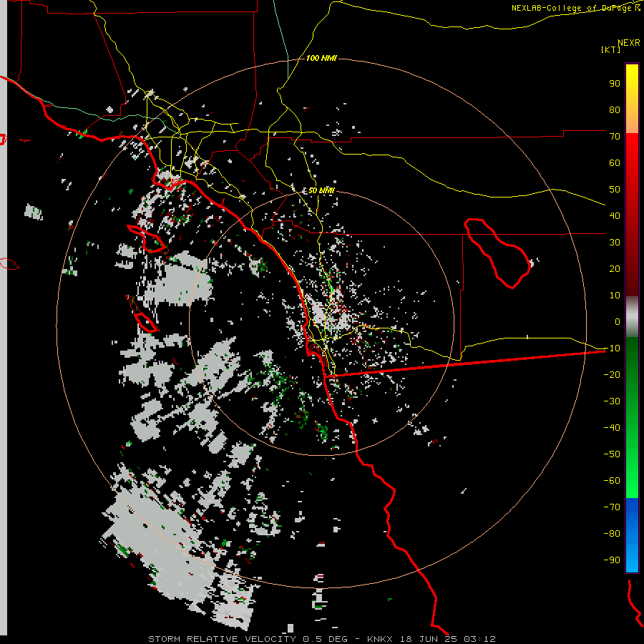
Task: Click the 0.5 DEG elevation text
Action: tap(326, 639)
